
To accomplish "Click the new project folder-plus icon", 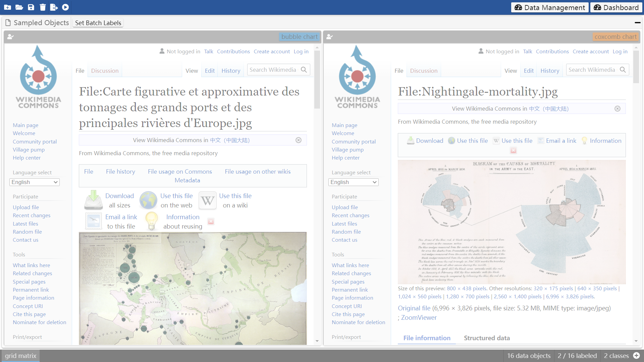I will click(7, 7).
